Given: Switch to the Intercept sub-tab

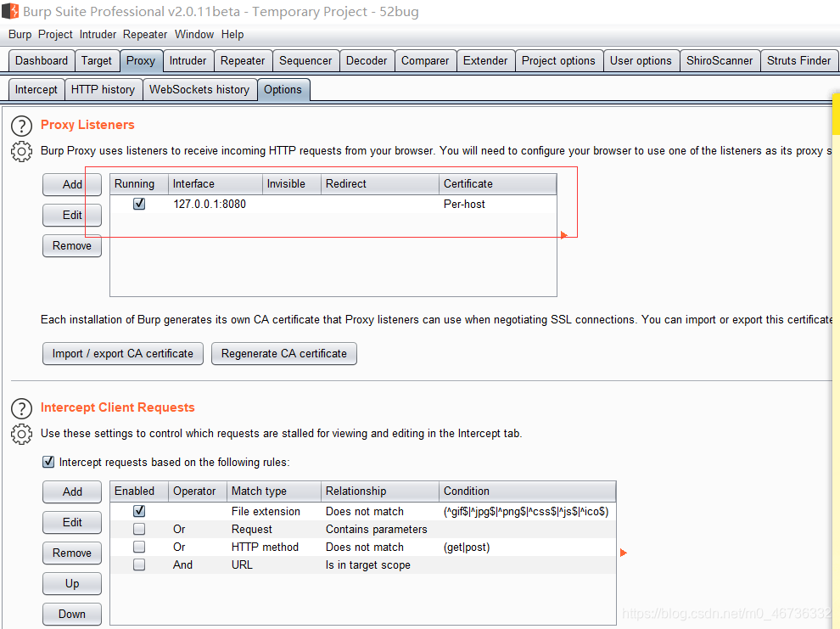Looking at the screenshot, I should (x=36, y=89).
